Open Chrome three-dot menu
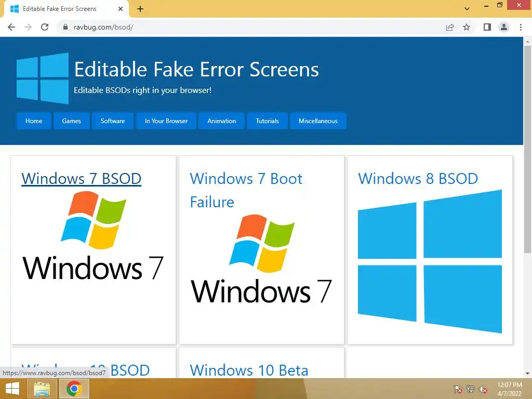This screenshot has height=399, width=532. tap(521, 27)
